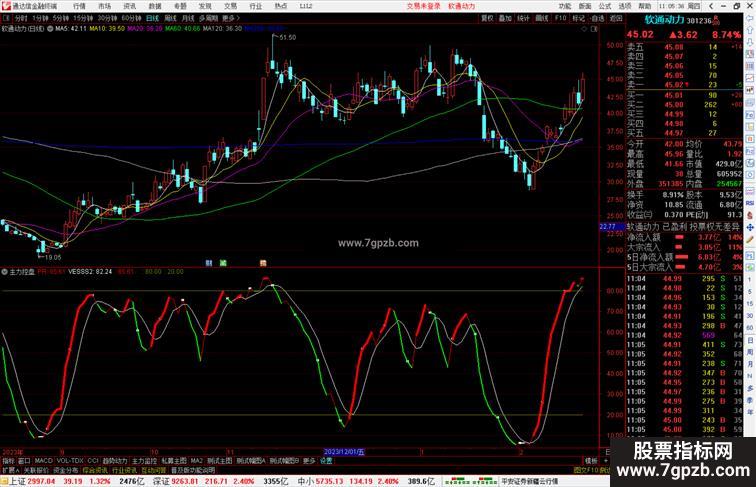Click the first blue event marker under chart
This screenshot has width=756, height=487.
pyautogui.click(x=209, y=263)
